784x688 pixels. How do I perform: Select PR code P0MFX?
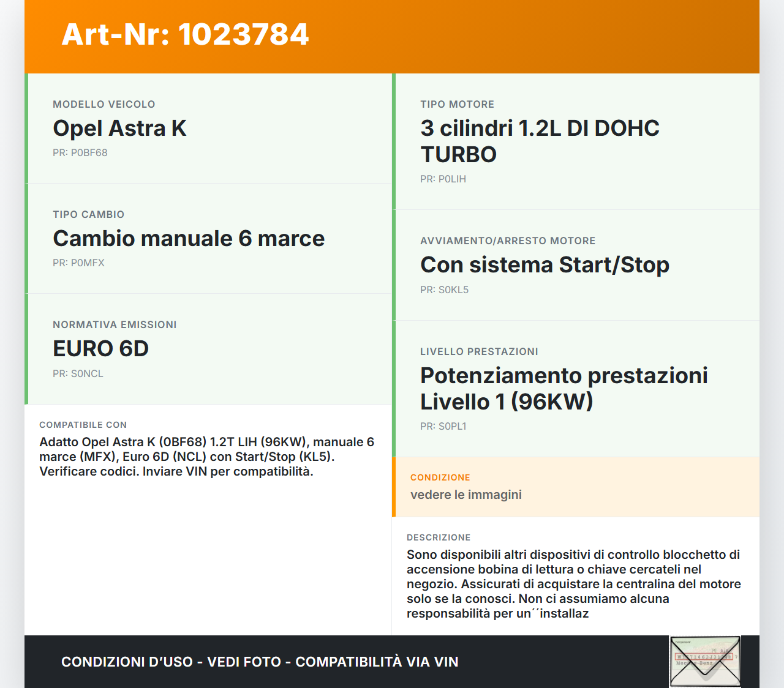[79, 263]
